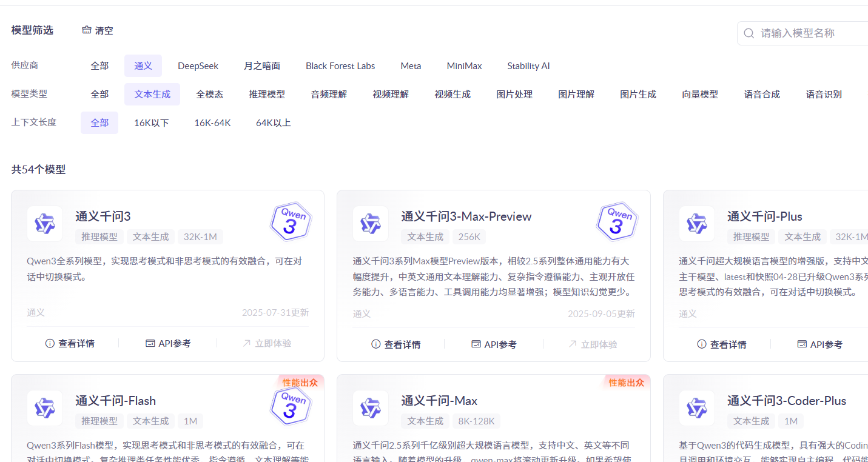Select 推理模型 in the 模型类型 filter row
This screenshot has height=462, width=868.
(267, 94)
